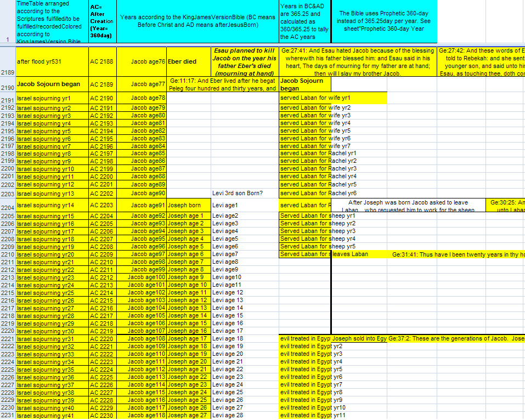This screenshot has width=525, height=420.
Task: Select the 'AC 2219' cell
Action: tap(103, 331)
